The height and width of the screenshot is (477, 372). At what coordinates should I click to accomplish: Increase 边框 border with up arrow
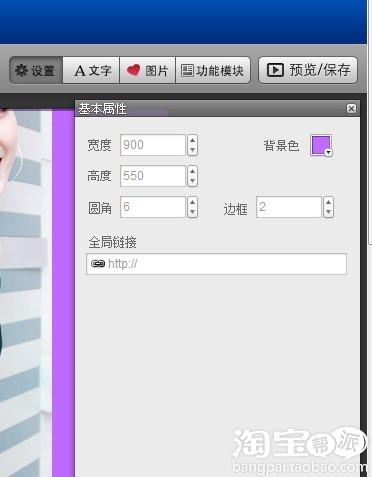point(328,202)
